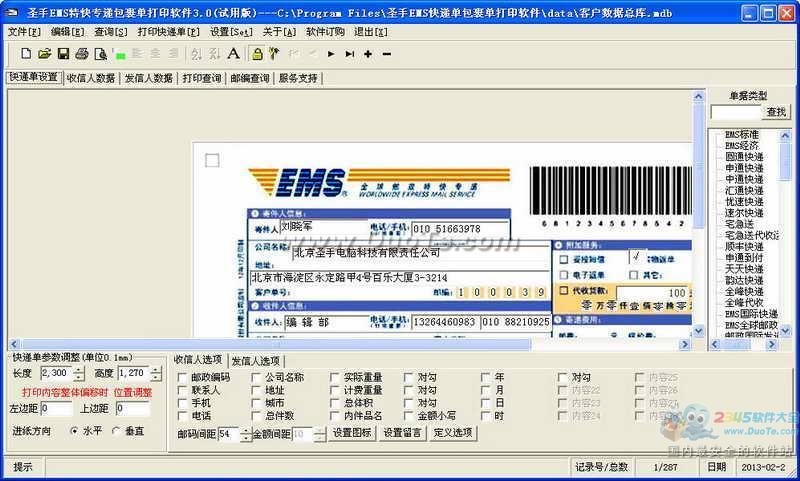Click the font "A" toolbar icon

(234, 53)
